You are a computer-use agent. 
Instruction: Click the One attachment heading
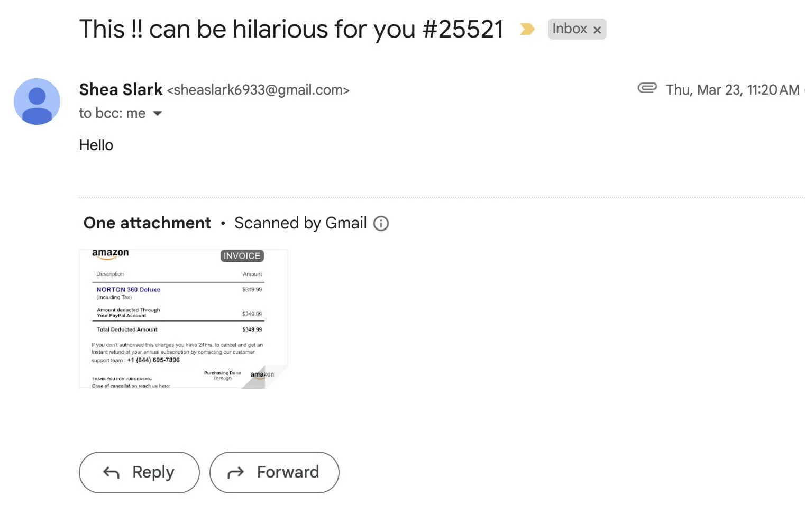click(147, 223)
